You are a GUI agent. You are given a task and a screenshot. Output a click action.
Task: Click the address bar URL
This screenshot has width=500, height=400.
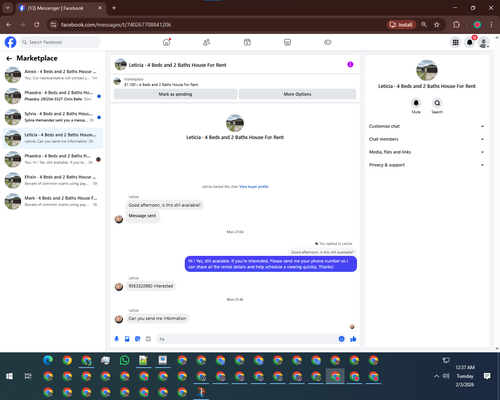116,25
